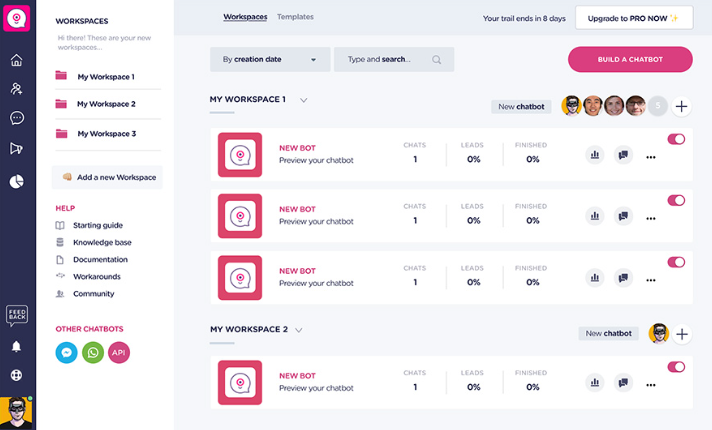Click the pie chart analytics sidebar icon
The width and height of the screenshot is (712, 430).
coord(17,181)
